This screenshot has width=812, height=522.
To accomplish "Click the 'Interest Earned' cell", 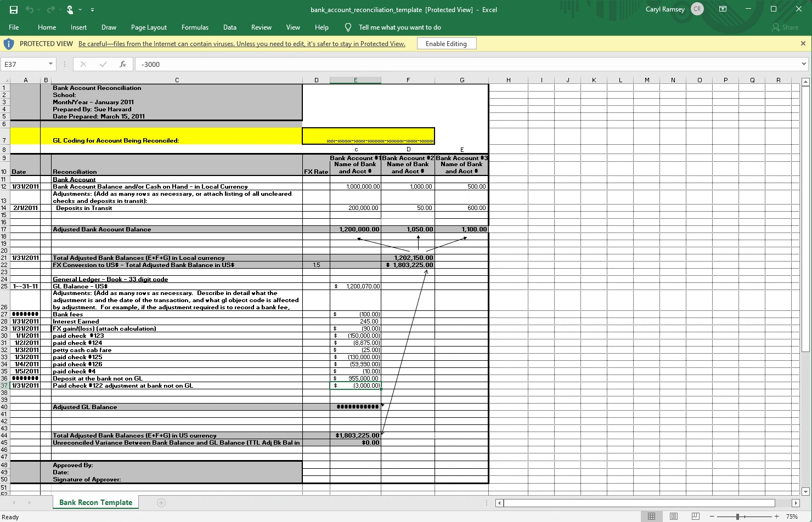I will (x=177, y=321).
